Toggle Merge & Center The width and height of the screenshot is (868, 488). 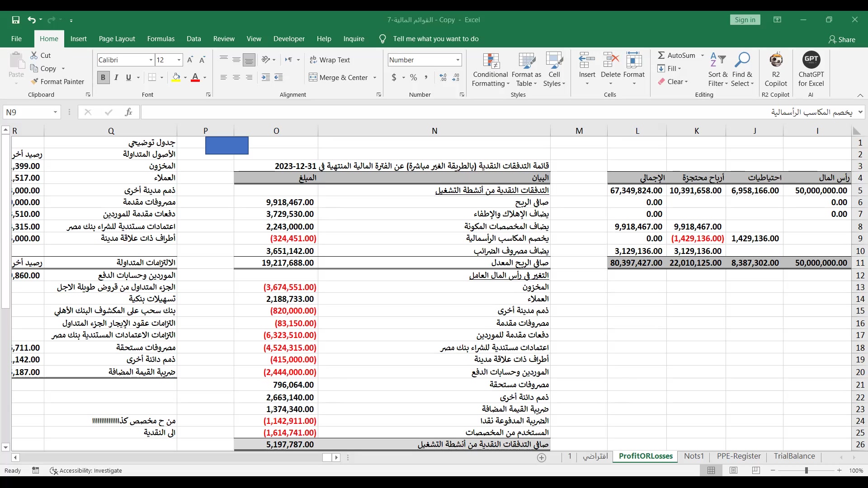[x=339, y=78]
